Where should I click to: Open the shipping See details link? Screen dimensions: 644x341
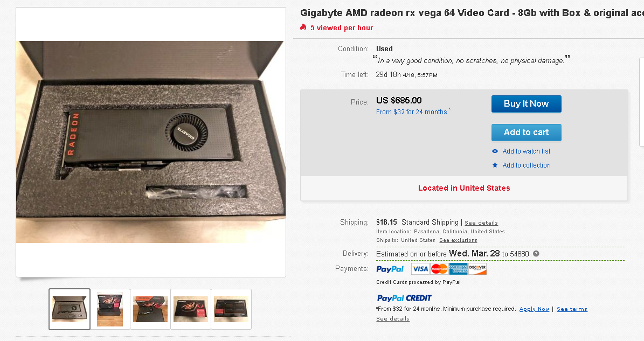pos(481,223)
